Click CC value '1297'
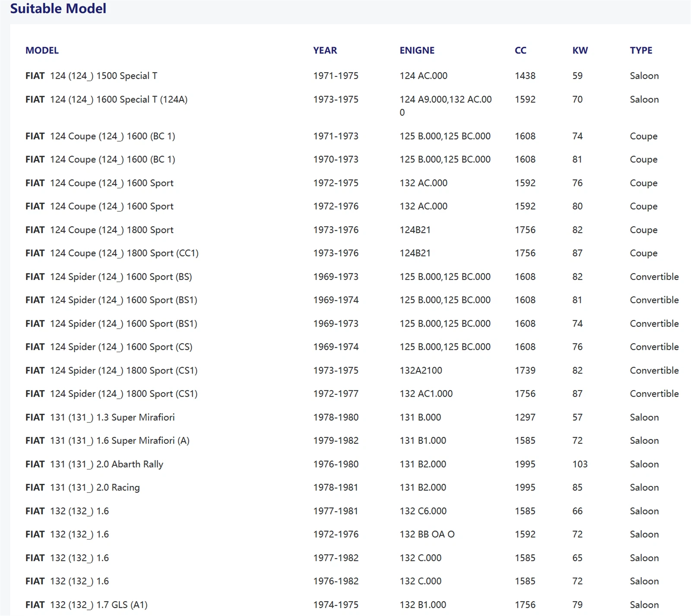 (525, 417)
